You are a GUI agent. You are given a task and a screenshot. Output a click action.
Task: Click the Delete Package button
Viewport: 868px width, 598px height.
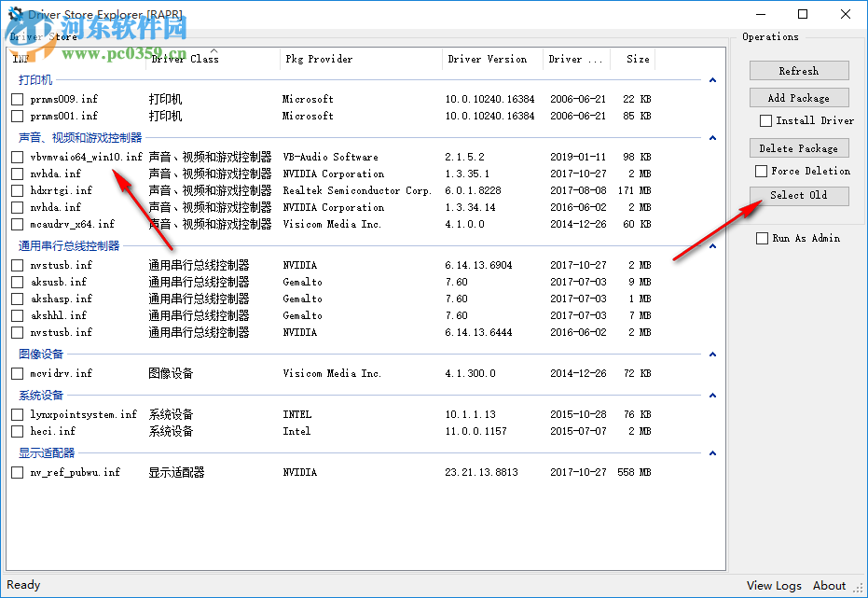point(798,147)
